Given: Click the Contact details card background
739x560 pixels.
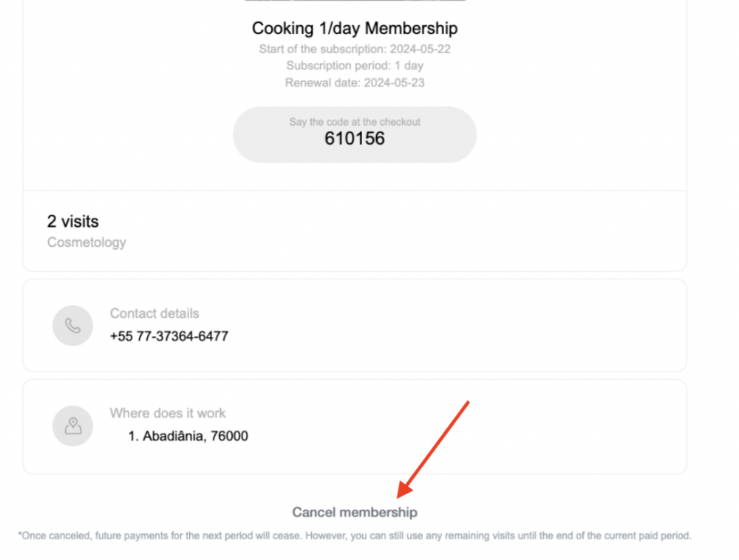Looking at the screenshot, I should point(480,325).
